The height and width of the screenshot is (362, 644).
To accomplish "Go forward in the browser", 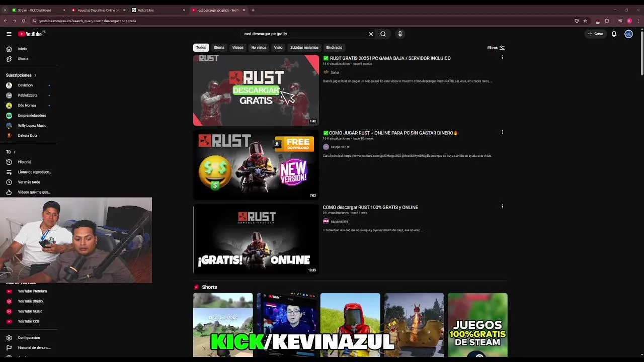I will [x=15, y=21].
